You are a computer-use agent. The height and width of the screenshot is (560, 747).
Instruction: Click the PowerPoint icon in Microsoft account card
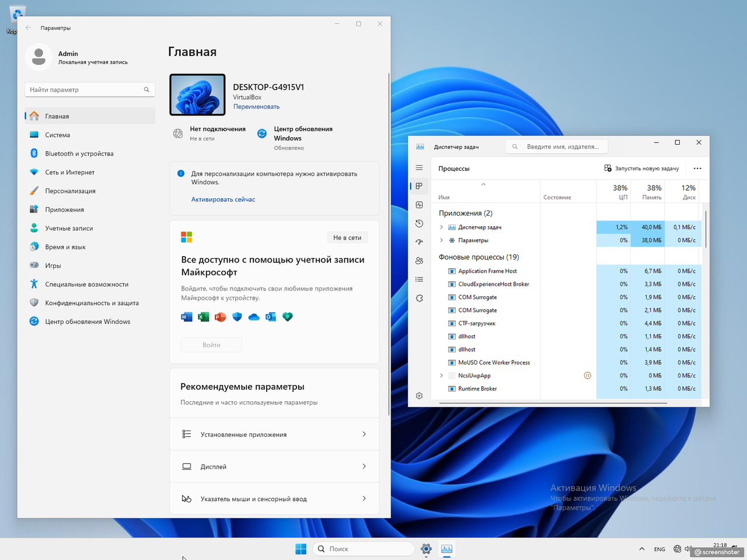[x=220, y=317]
